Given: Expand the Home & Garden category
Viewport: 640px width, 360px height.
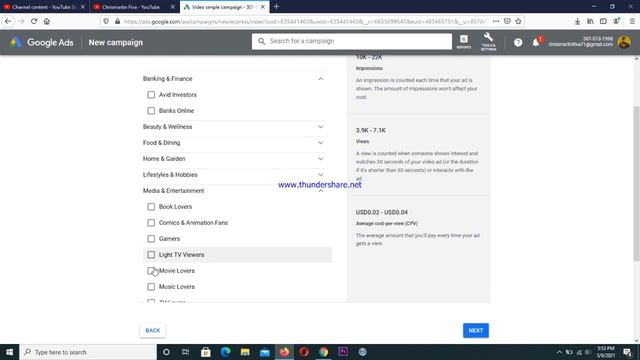Looking at the screenshot, I should pyautogui.click(x=320, y=158).
